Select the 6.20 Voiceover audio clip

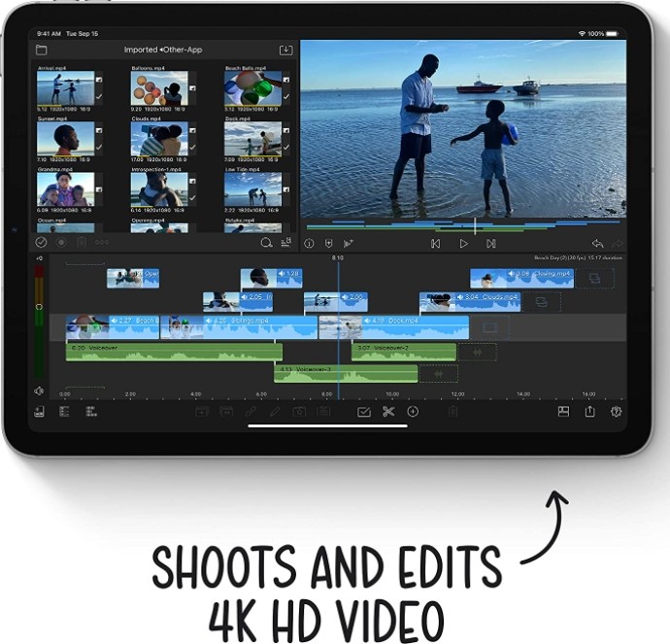click(x=174, y=353)
